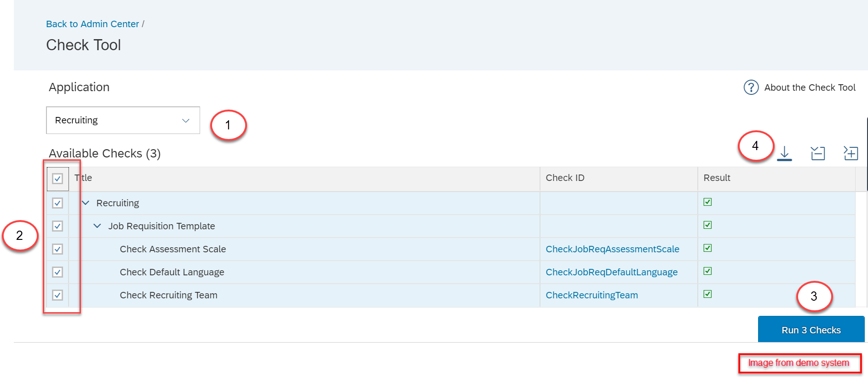Open the CheckJobReqAssessmentScale link

click(x=612, y=249)
